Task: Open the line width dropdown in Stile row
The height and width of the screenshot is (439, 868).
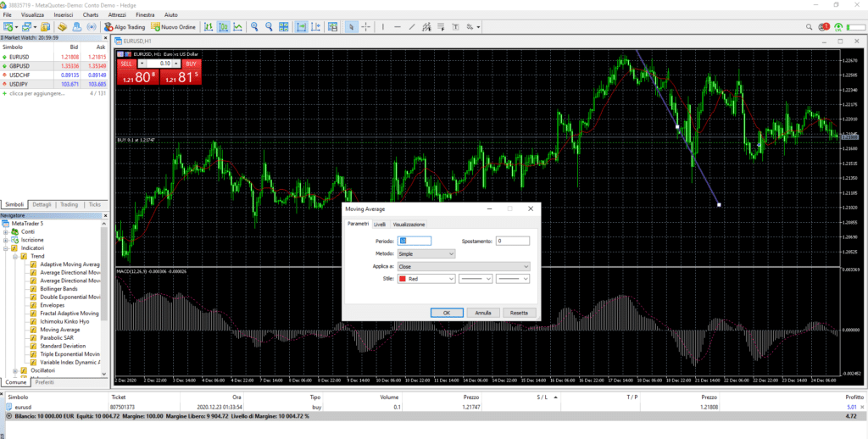Action: [x=513, y=279]
